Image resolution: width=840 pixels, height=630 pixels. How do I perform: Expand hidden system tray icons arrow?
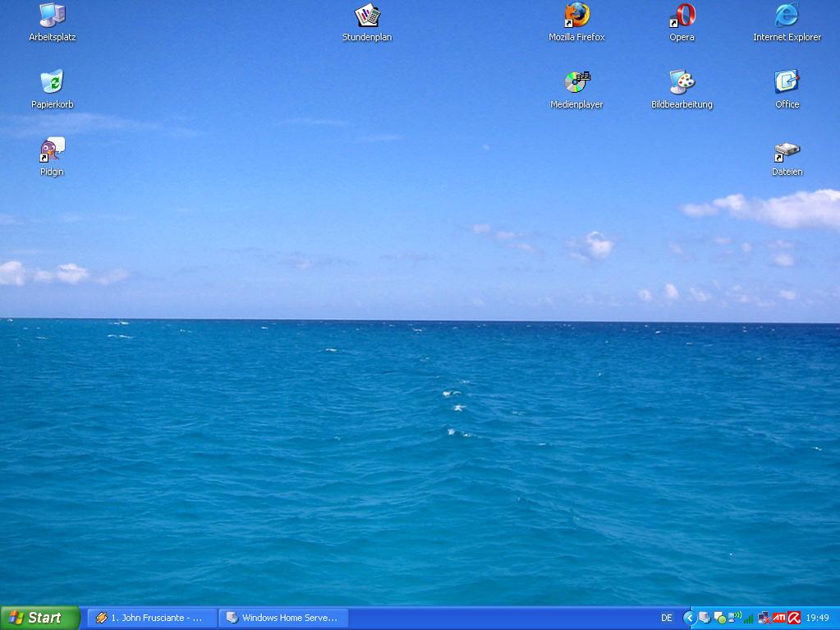[x=690, y=618]
